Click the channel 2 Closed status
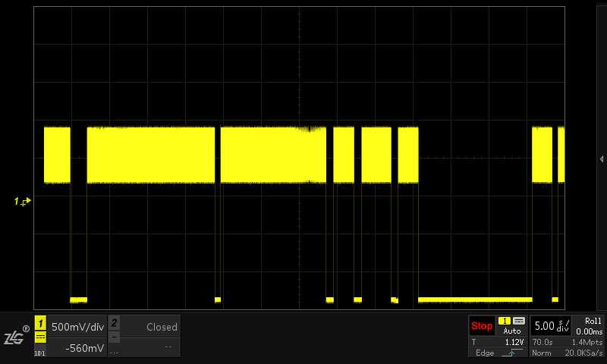Screen dimensions: 607x364 [162, 327]
